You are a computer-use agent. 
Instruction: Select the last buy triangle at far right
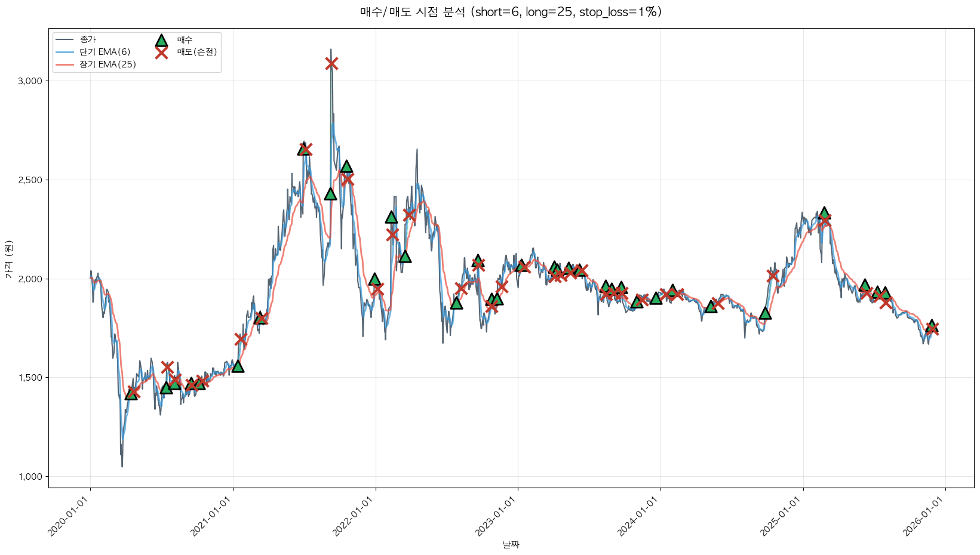(931, 326)
